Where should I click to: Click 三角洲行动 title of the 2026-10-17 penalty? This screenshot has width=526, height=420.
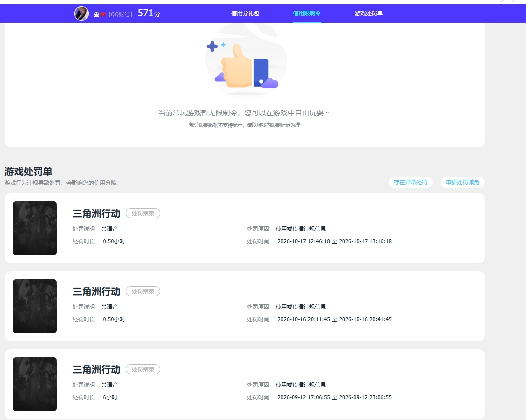click(x=96, y=213)
